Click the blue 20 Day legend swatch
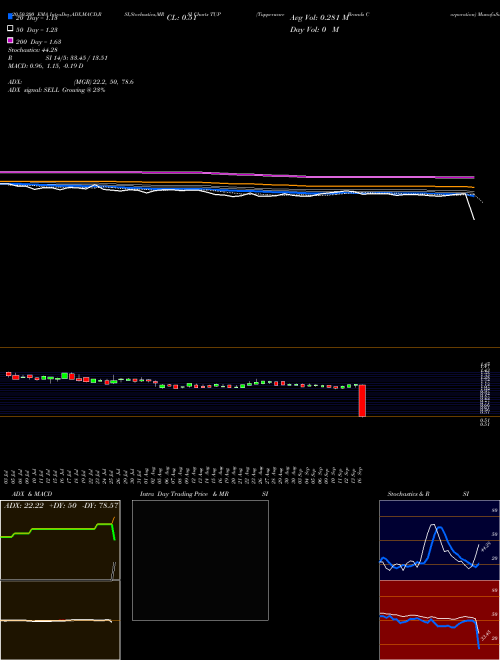500x660 pixels. 10,17
